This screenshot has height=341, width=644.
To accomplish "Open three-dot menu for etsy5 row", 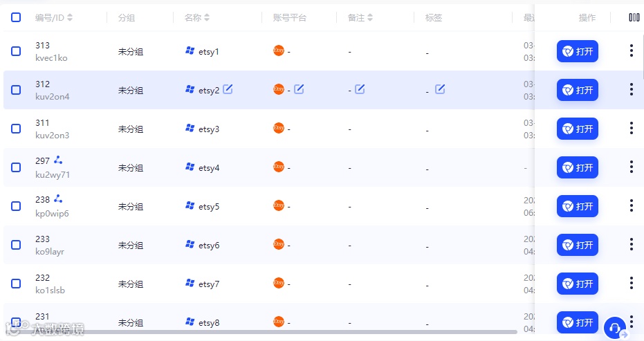I will [632, 206].
